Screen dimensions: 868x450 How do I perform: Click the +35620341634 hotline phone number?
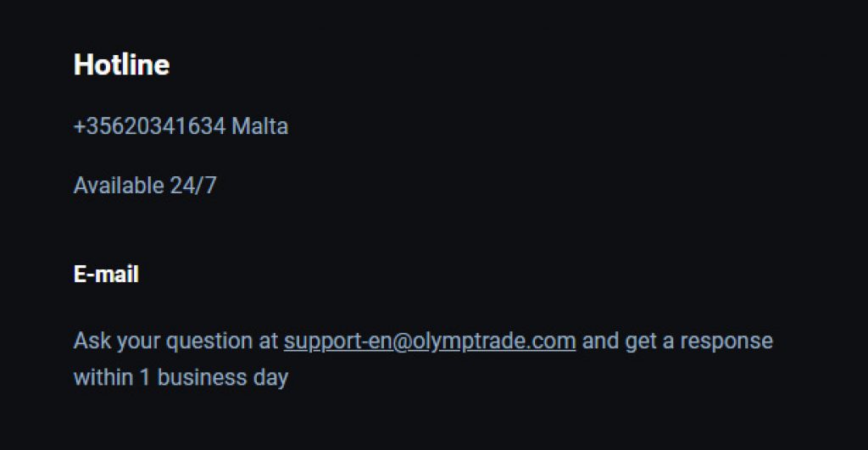(x=149, y=126)
